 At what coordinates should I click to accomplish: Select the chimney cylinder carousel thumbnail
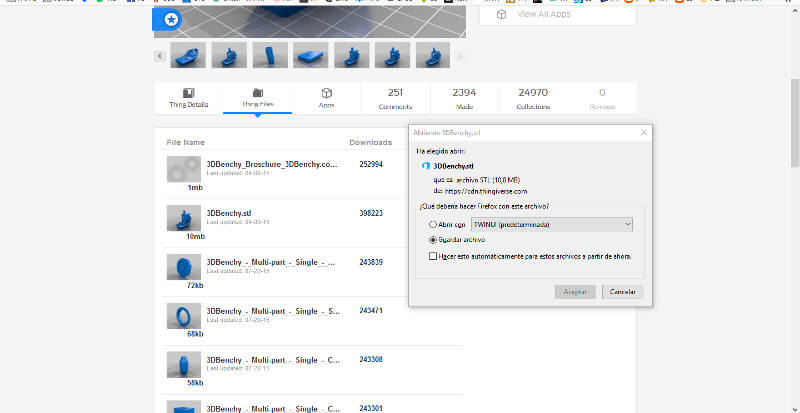pyautogui.click(x=270, y=55)
